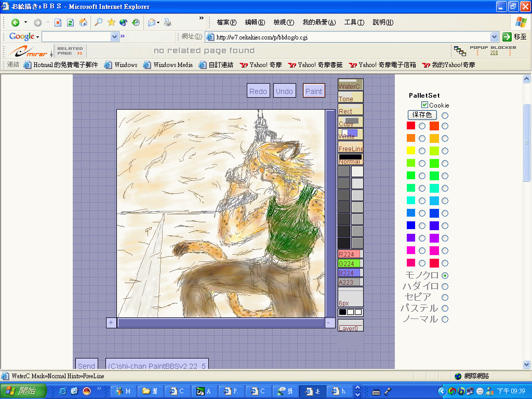
Task: Choose the Rect shape tool
Action: pyautogui.click(x=350, y=110)
